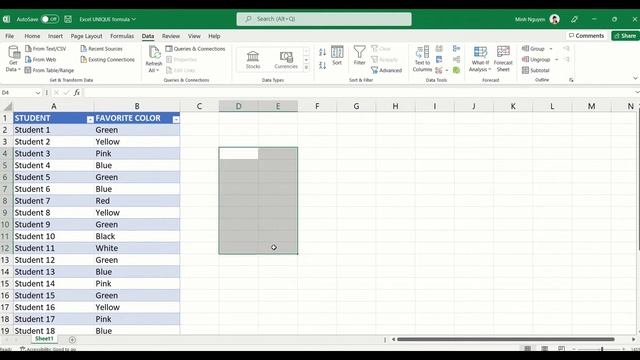This screenshot has width=640, height=360.
Task: Insert a Subtotal
Action: coord(536,70)
